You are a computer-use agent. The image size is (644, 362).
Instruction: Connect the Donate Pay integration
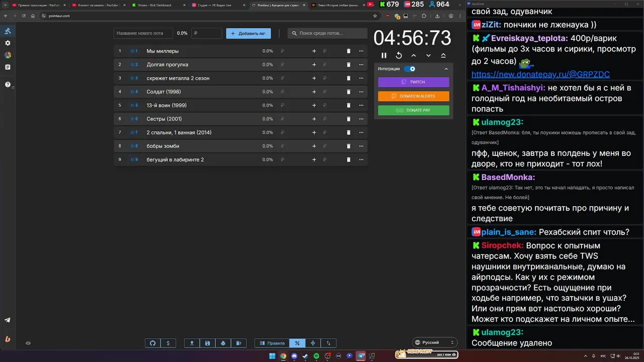[x=414, y=110]
